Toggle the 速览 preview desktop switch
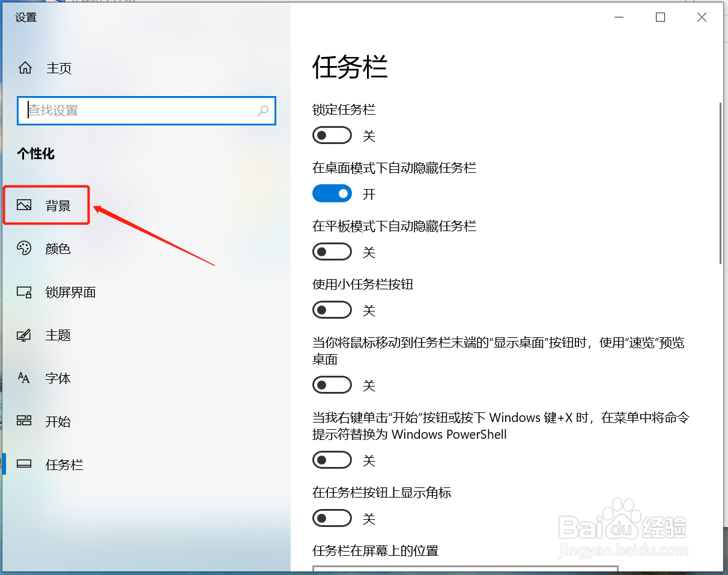 point(332,385)
